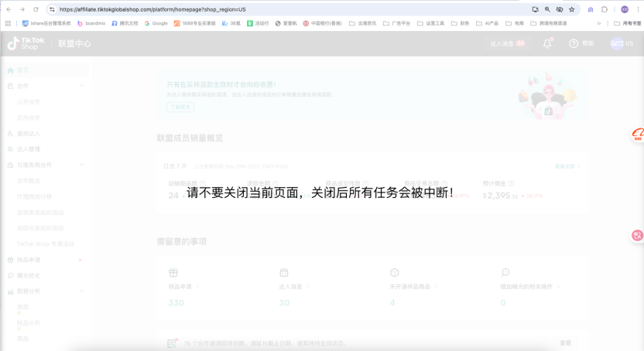Screen dimensions: 644x351
Task: Click the orange Alibaba floating icon
Action: [x=638, y=135]
